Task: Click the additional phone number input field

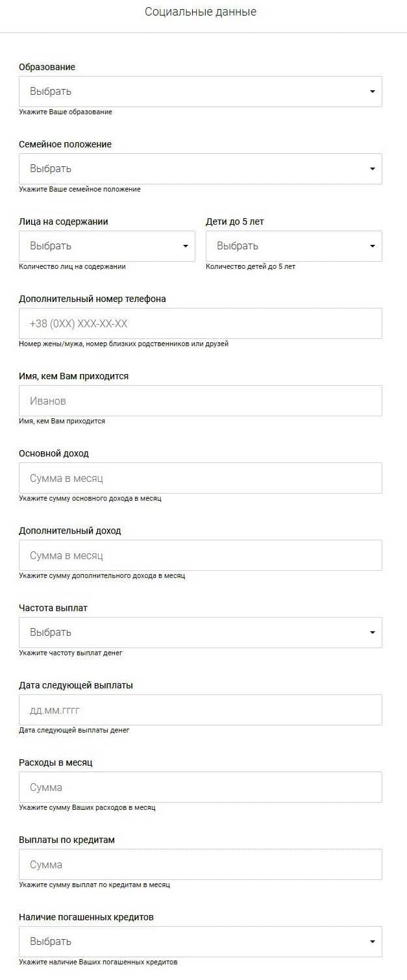Action: [200, 323]
